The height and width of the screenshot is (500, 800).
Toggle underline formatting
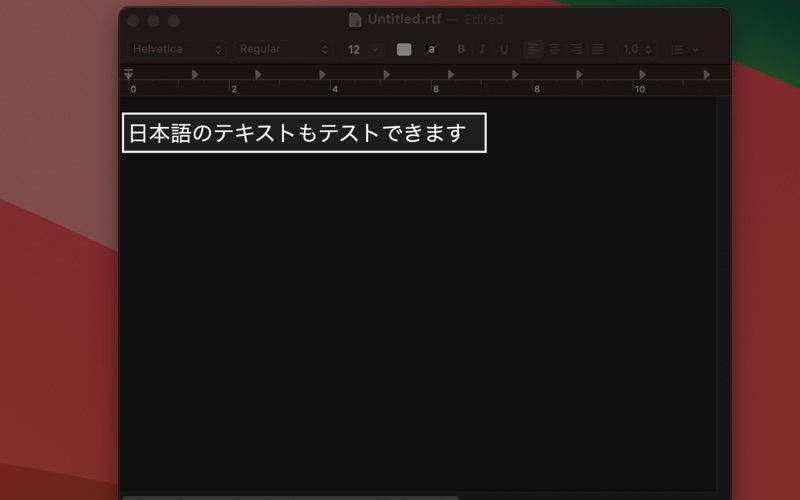pyautogui.click(x=504, y=49)
